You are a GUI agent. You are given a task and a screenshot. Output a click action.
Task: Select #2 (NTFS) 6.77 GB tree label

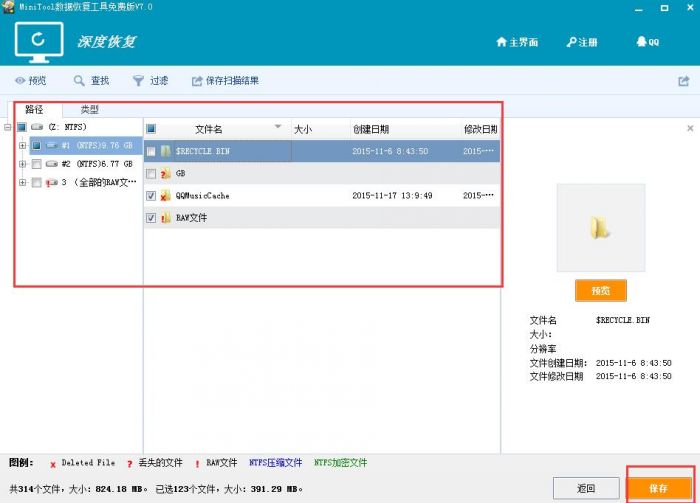pos(97,164)
